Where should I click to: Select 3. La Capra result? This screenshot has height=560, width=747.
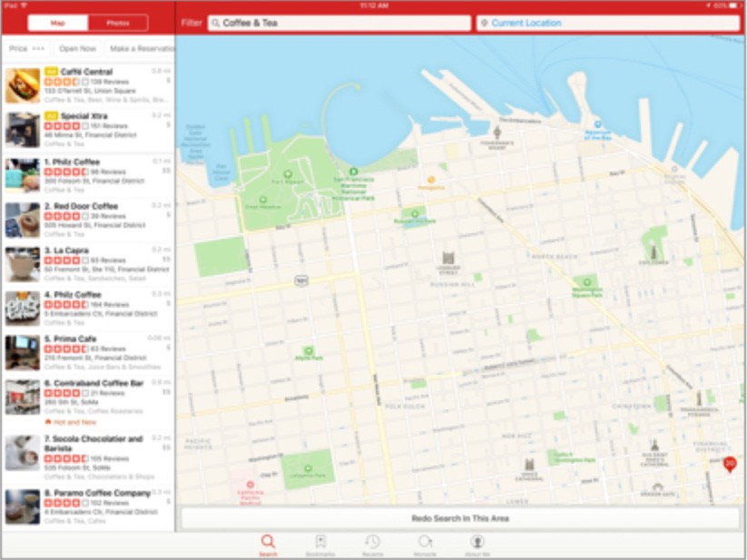88,264
